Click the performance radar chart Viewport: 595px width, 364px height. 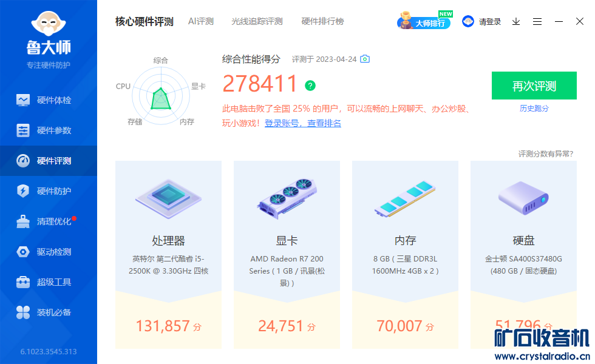click(x=161, y=96)
